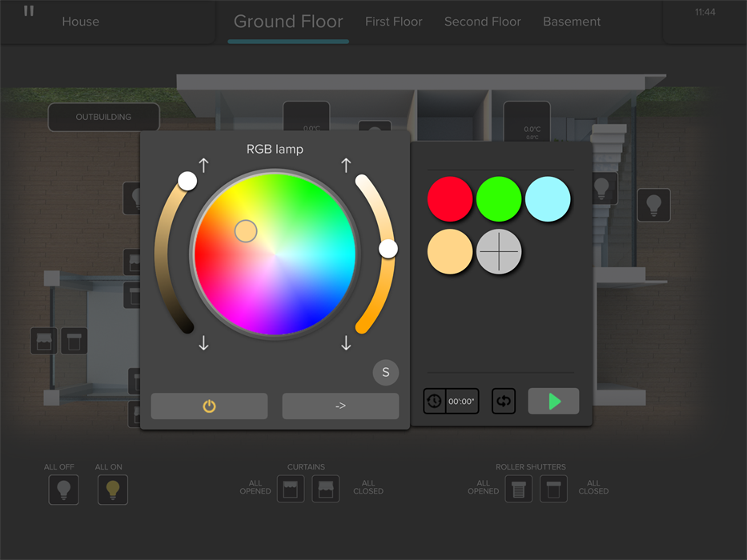Select the pale orange color preset
Screen dimensions: 747x560
(450, 252)
